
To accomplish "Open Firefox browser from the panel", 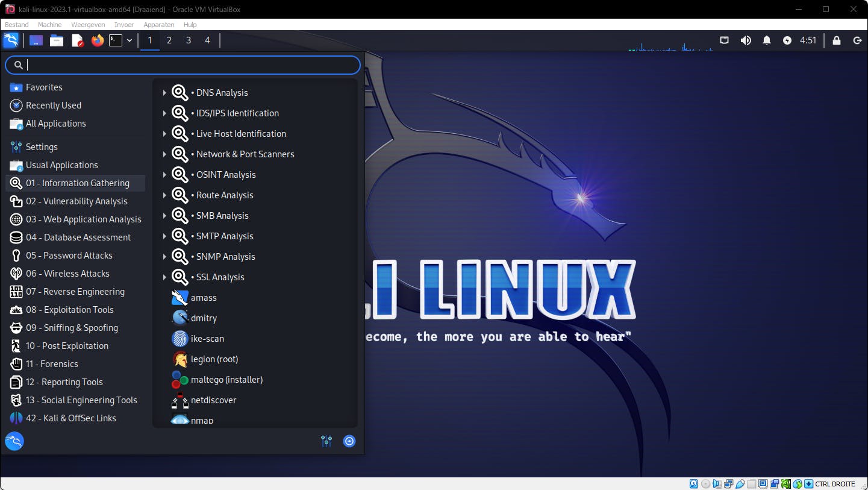I will tap(97, 40).
